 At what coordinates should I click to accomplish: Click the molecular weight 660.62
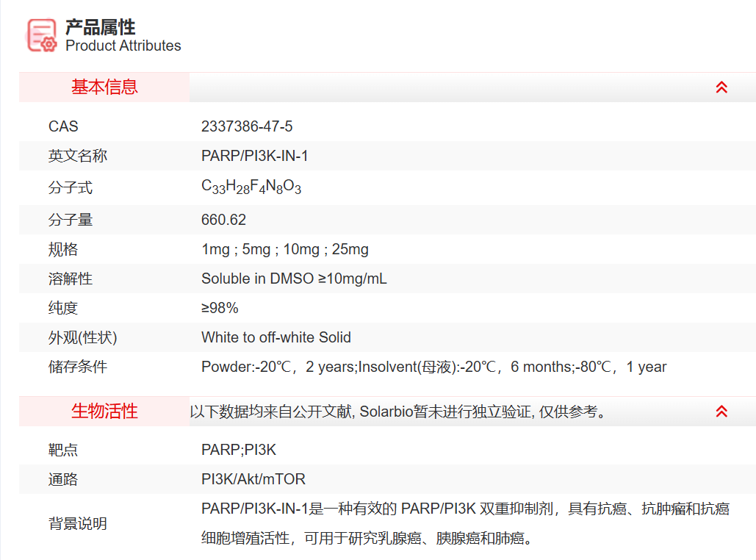[223, 220]
